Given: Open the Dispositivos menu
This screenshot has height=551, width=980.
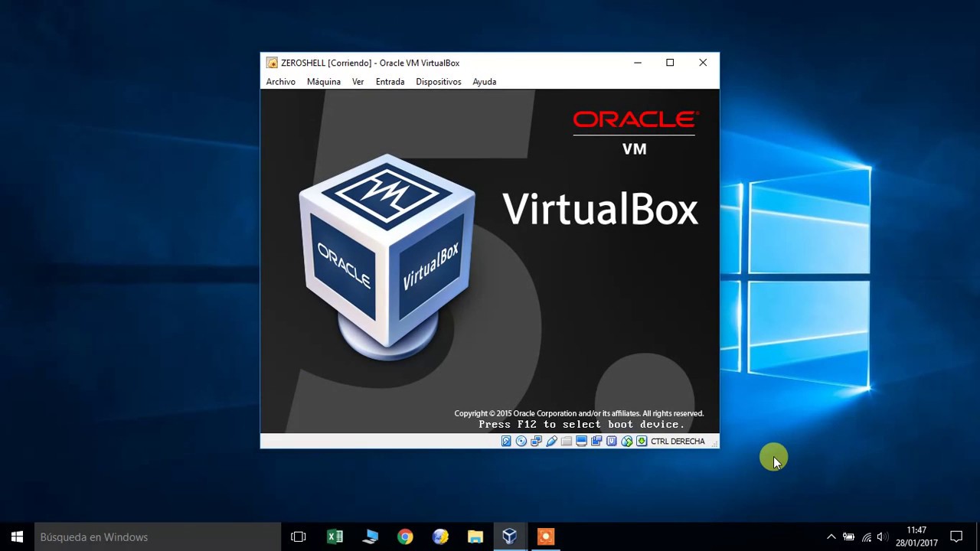Looking at the screenshot, I should coord(439,82).
